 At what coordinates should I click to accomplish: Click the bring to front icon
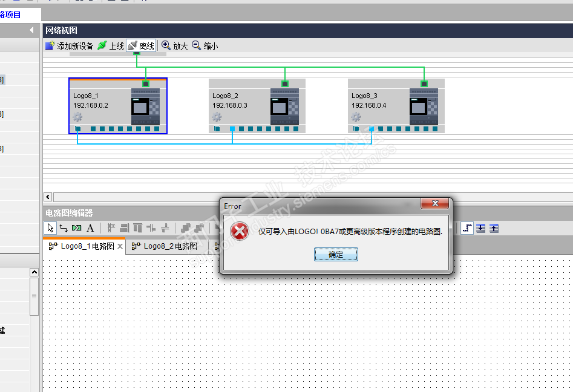click(186, 228)
